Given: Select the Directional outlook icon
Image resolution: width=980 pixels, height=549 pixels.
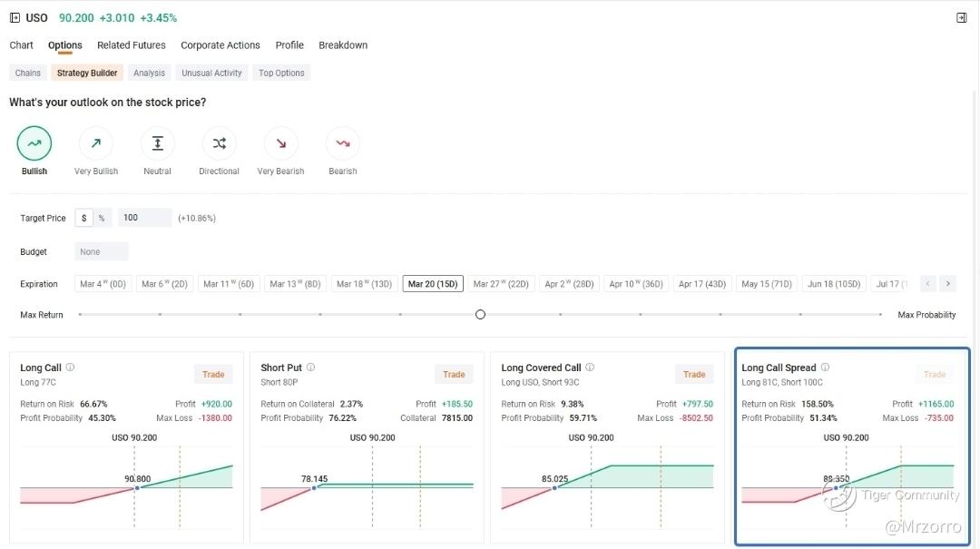Looking at the screenshot, I should (220, 143).
